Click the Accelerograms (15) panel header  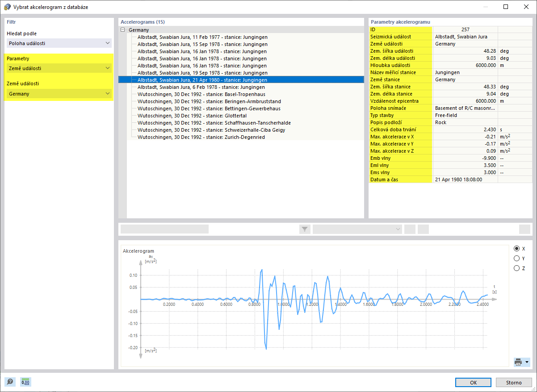(143, 21)
